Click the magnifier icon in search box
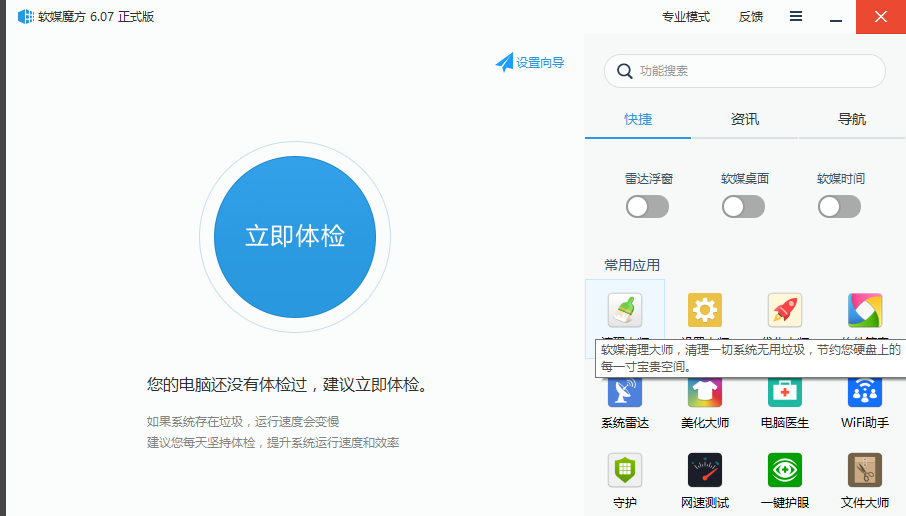This screenshot has height=516, width=906. point(625,71)
